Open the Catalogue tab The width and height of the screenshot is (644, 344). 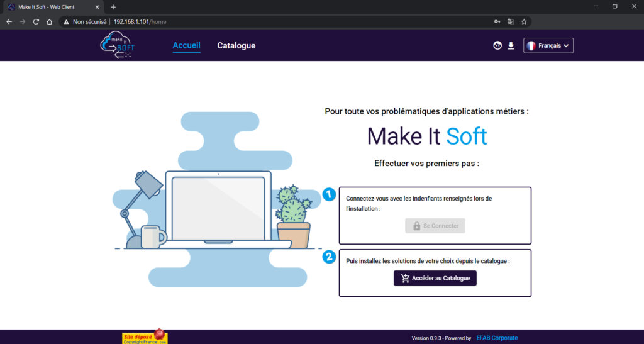(236, 45)
